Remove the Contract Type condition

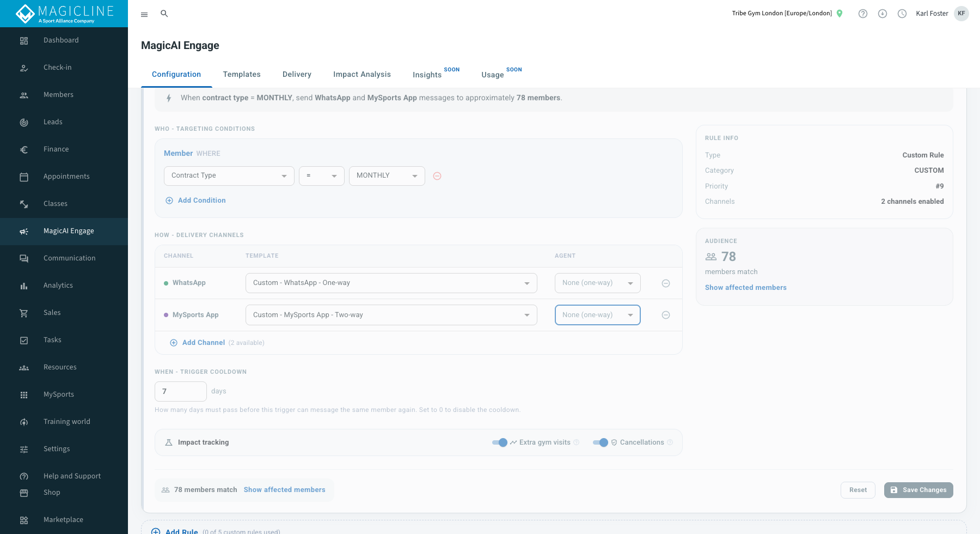(437, 176)
